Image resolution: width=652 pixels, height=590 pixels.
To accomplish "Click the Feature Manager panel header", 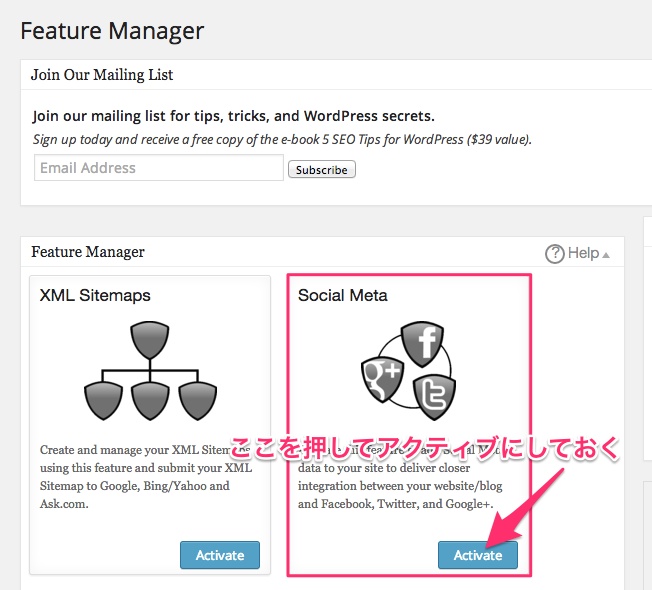I will point(323,252).
